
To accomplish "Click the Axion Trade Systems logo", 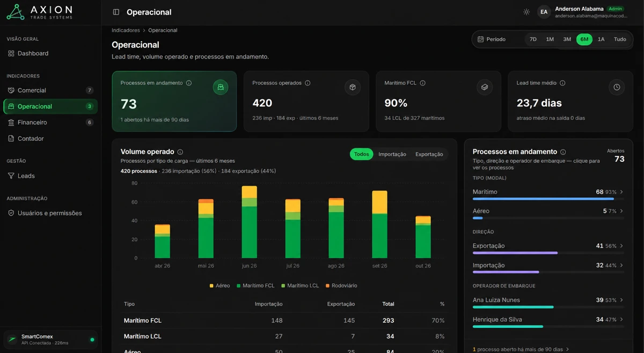I will (39, 12).
